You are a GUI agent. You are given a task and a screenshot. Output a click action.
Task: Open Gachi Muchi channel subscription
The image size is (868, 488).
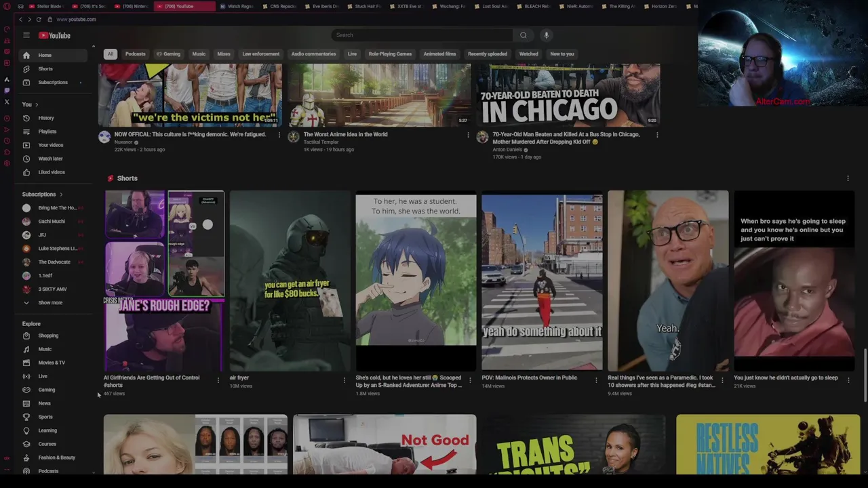[53, 221]
